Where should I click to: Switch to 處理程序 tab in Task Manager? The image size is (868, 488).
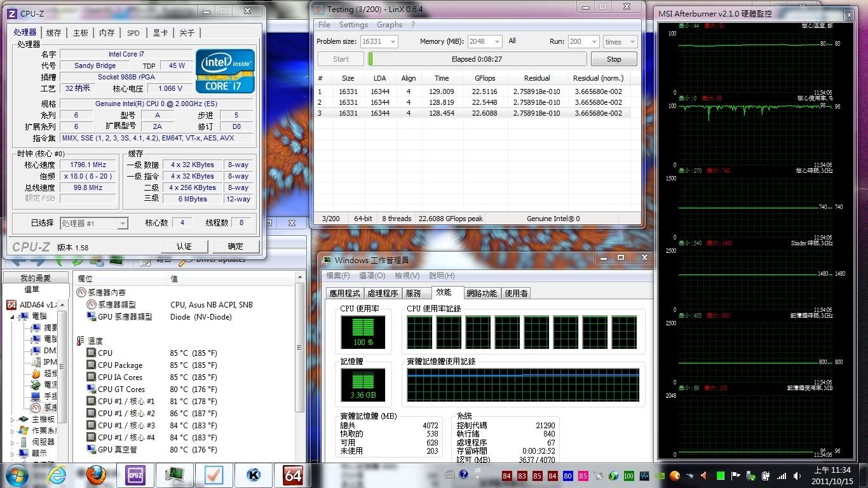coord(383,293)
